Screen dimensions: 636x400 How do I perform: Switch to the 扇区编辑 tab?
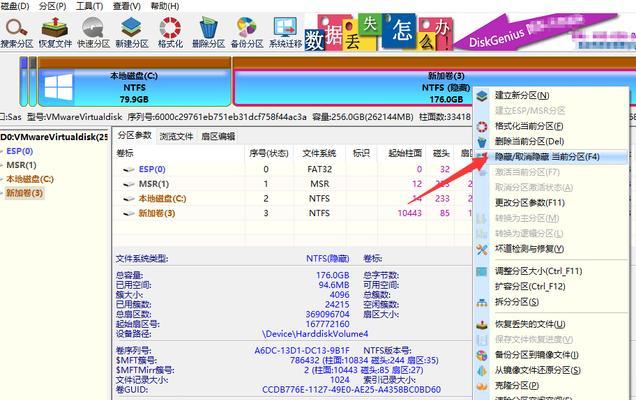(218, 136)
